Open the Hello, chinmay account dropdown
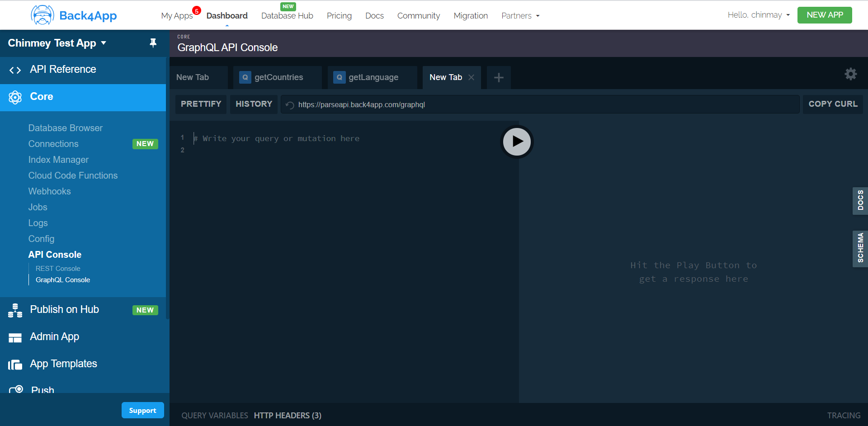 [x=759, y=15]
